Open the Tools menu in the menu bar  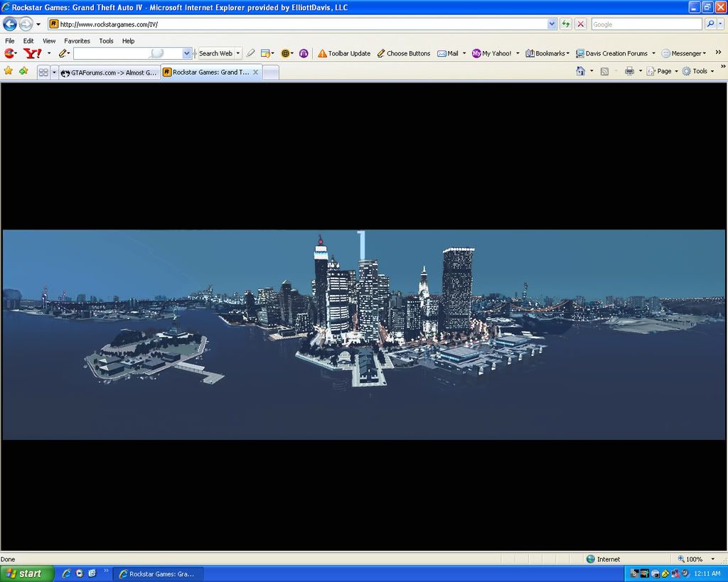[106, 41]
